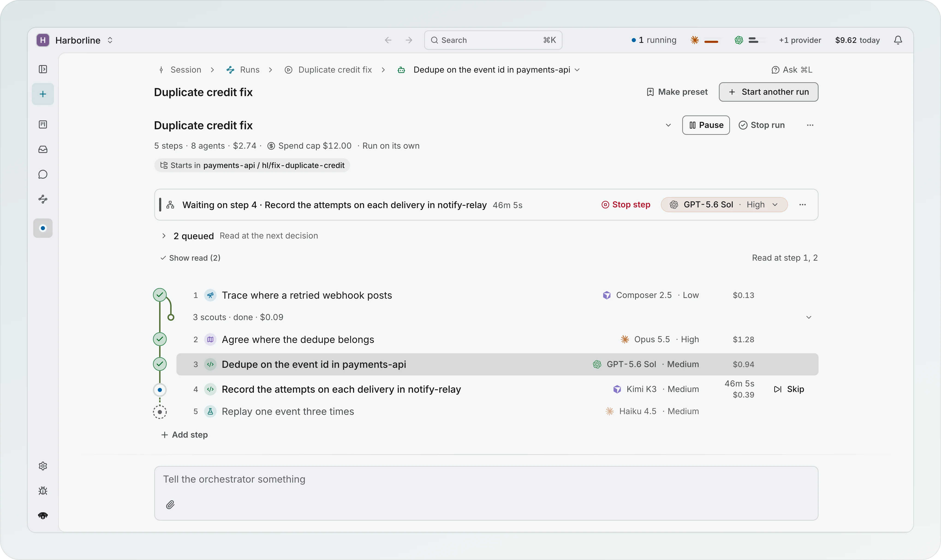Click Stop step in waiting banner
This screenshot has width=941, height=560.
pyautogui.click(x=626, y=205)
